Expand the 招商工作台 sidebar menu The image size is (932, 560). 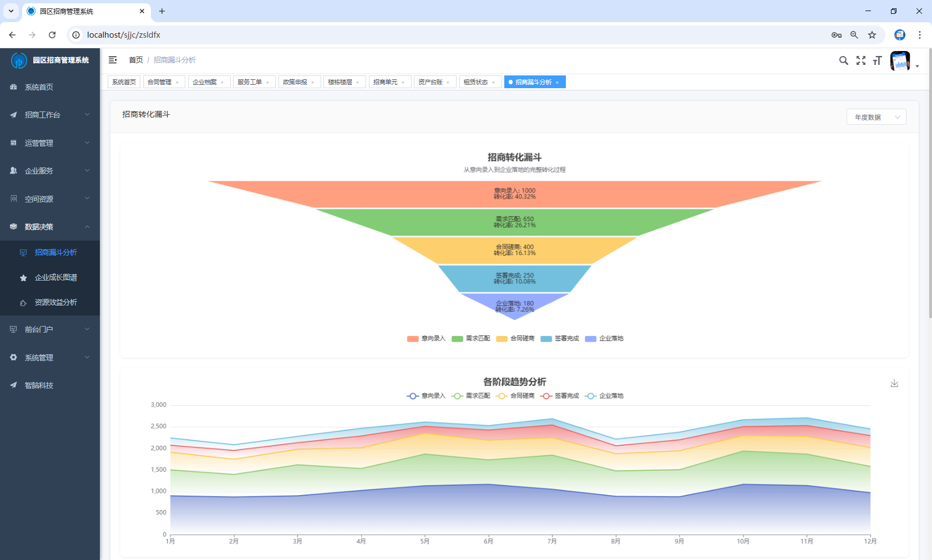tap(50, 115)
